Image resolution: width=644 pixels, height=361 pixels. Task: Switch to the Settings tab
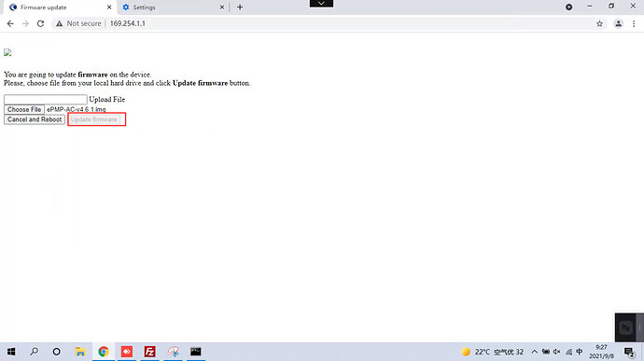[x=173, y=7]
